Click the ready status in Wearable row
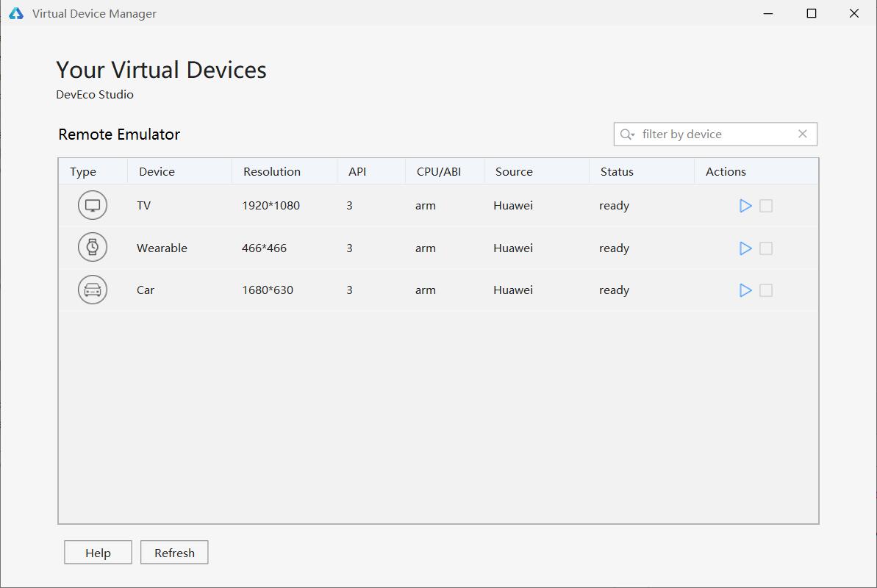 pyautogui.click(x=614, y=248)
